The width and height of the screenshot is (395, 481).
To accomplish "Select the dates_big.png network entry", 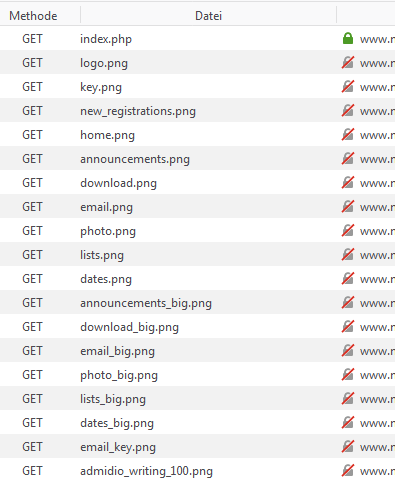I will coord(197,422).
